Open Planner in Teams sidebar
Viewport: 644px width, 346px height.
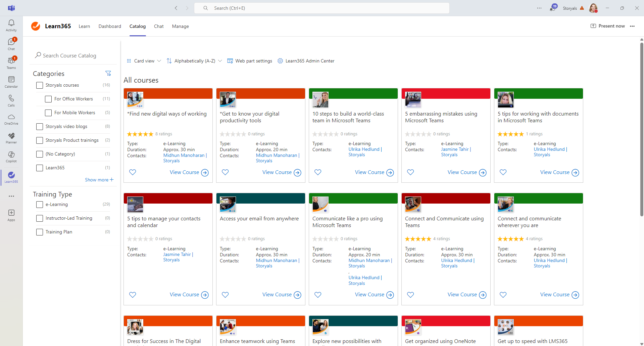tap(11, 138)
